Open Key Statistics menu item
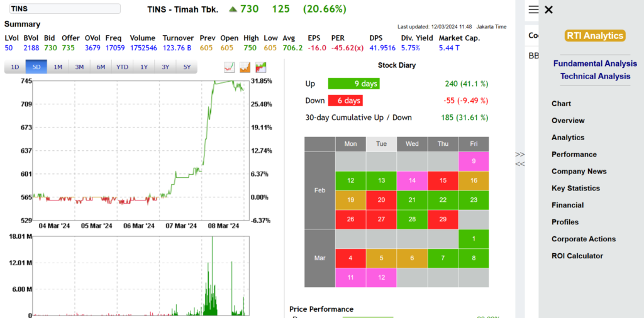 coord(576,189)
